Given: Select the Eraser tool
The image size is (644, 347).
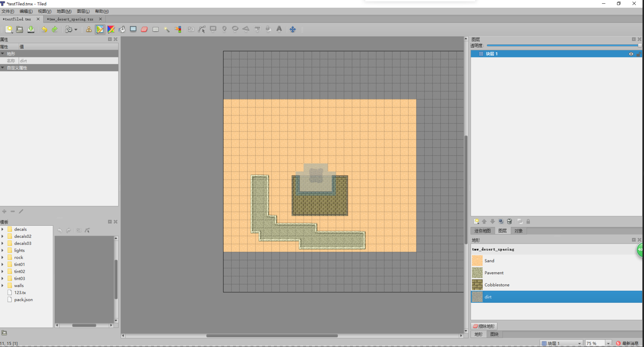Looking at the screenshot, I should [x=144, y=29].
